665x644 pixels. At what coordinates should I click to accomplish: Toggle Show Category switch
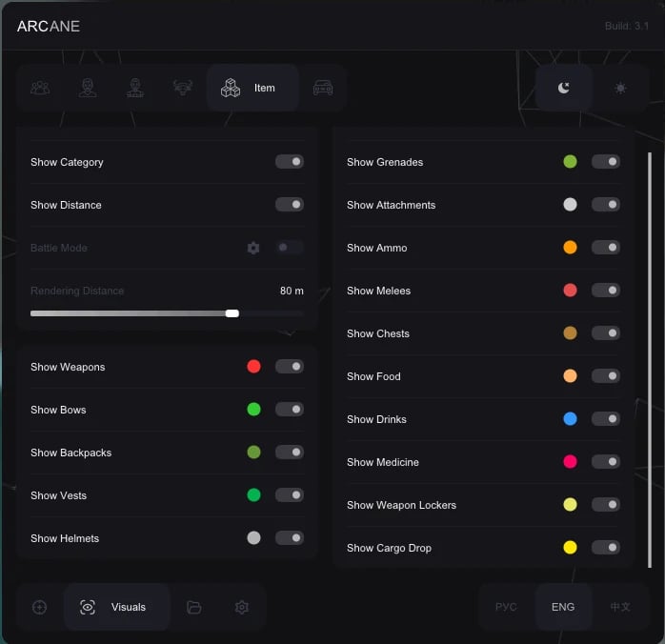coord(290,162)
